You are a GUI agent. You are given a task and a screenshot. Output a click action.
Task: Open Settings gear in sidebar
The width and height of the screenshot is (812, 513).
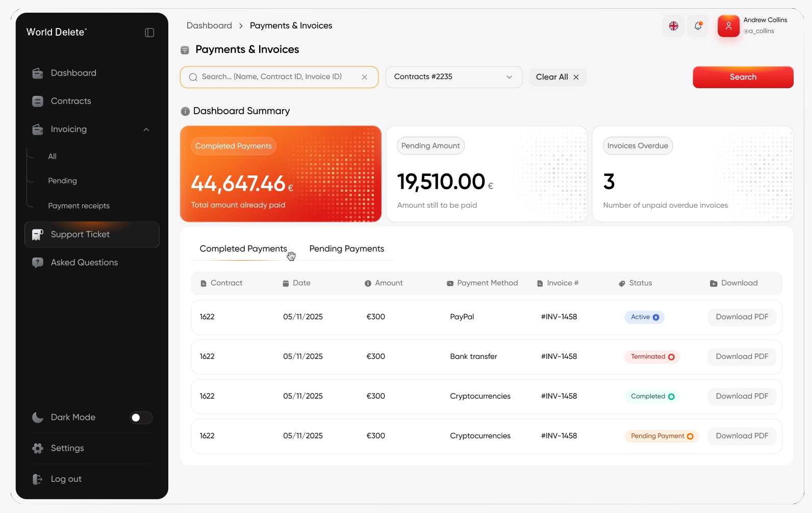coord(38,448)
